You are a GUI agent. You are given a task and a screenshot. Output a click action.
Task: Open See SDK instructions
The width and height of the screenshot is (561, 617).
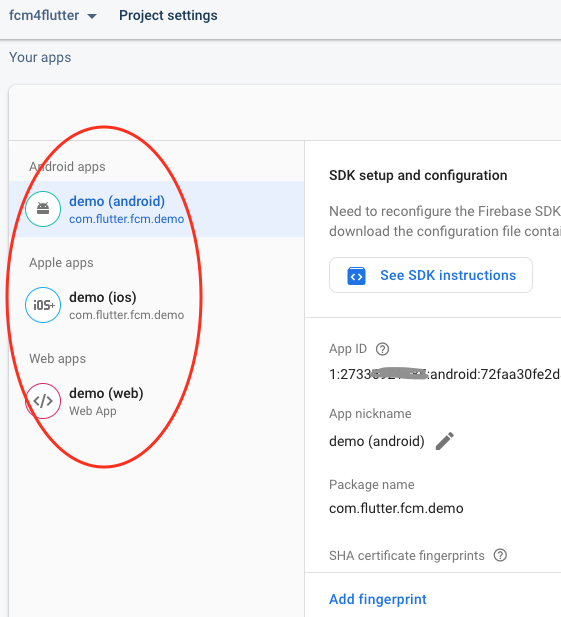click(x=431, y=275)
